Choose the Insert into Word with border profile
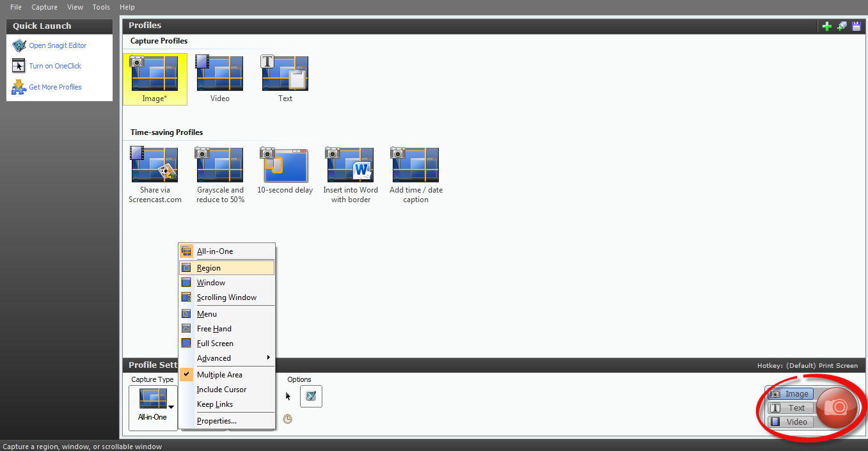This screenshot has height=451, width=868. [x=350, y=170]
